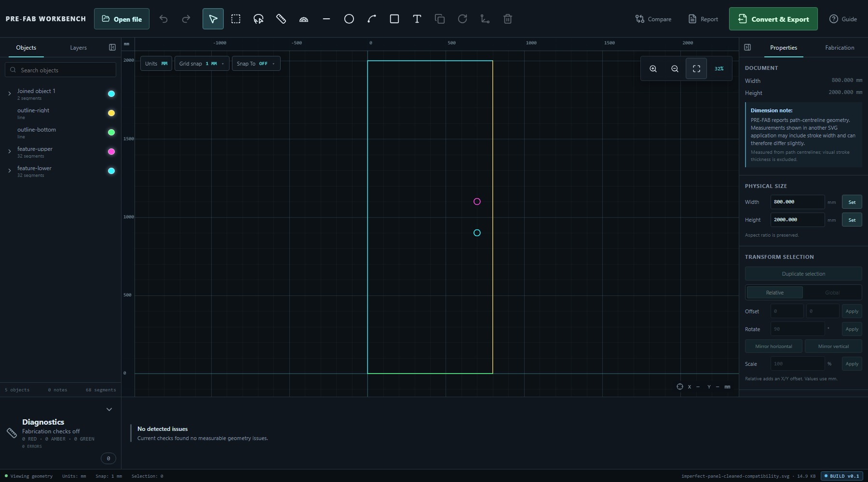Zoom out of the canvas

click(x=675, y=68)
